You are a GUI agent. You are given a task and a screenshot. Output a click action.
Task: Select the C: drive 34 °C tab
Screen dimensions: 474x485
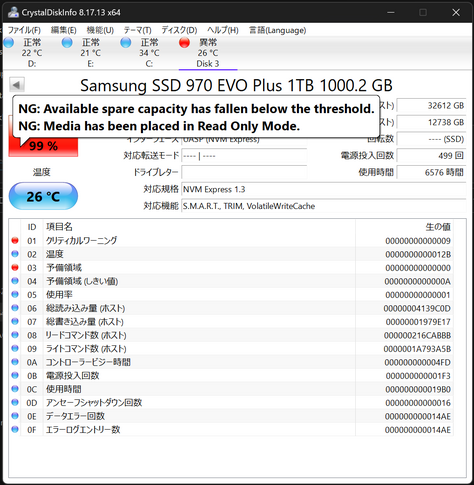(x=149, y=53)
